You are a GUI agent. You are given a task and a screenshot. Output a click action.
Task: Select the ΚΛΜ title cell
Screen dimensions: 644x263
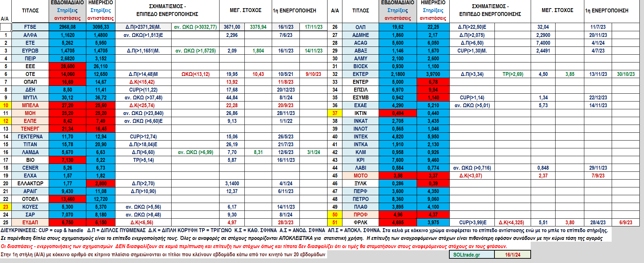(x=361, y=152)
